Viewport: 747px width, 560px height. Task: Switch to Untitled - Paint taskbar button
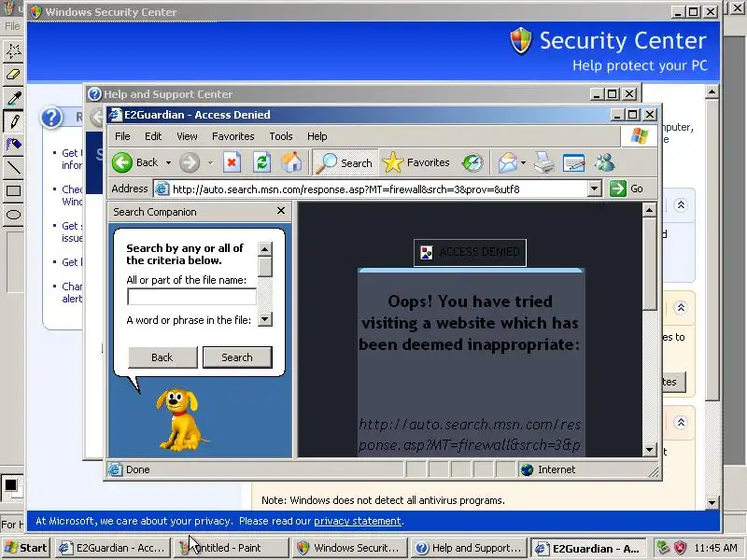coord(230,548)
